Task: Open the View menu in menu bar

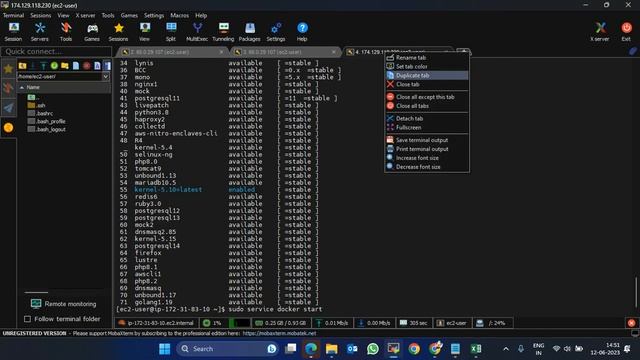Action: [63, 16]
